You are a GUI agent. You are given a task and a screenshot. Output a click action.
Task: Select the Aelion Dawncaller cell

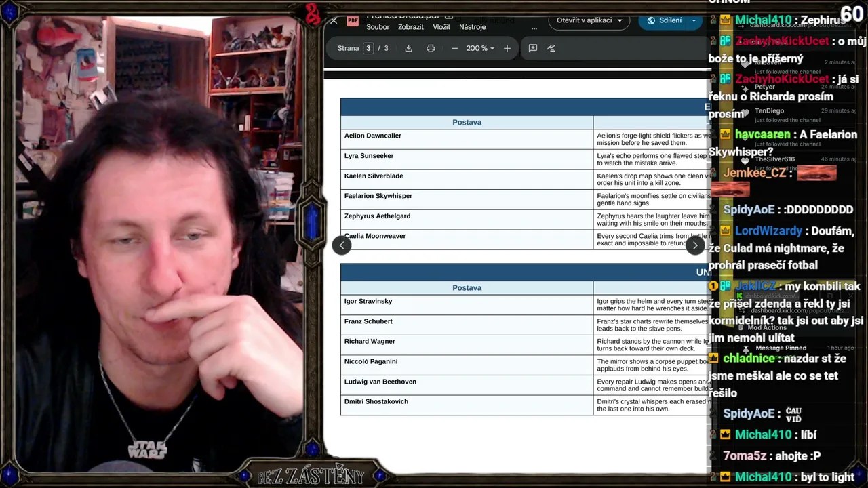point(467,139)
